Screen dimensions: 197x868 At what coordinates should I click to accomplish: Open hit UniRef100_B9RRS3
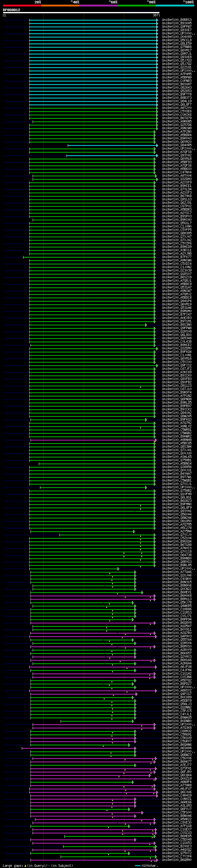[177, 20]
